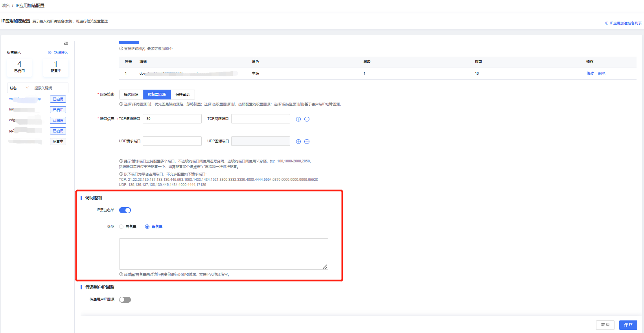Screen dimensions: 644x333
Task: Select the domain entry starting with 'edg'
Action: pyautogui.click(x=25, y=120)
